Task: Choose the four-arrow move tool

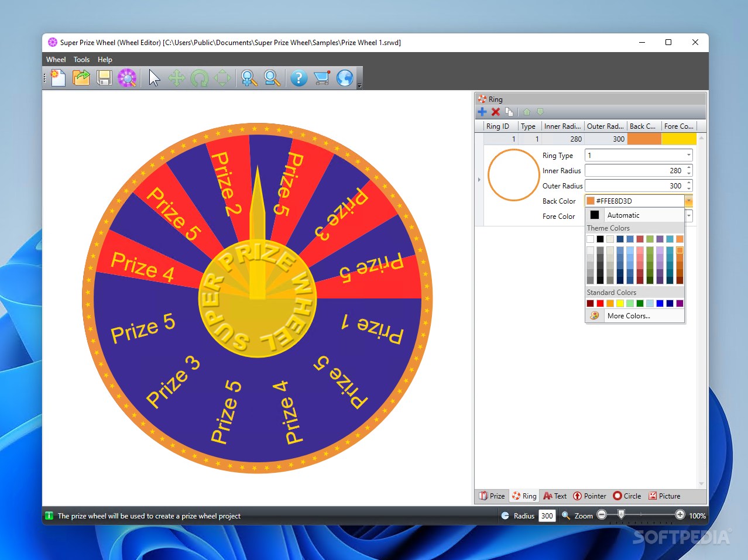Action: pos(177,78)
